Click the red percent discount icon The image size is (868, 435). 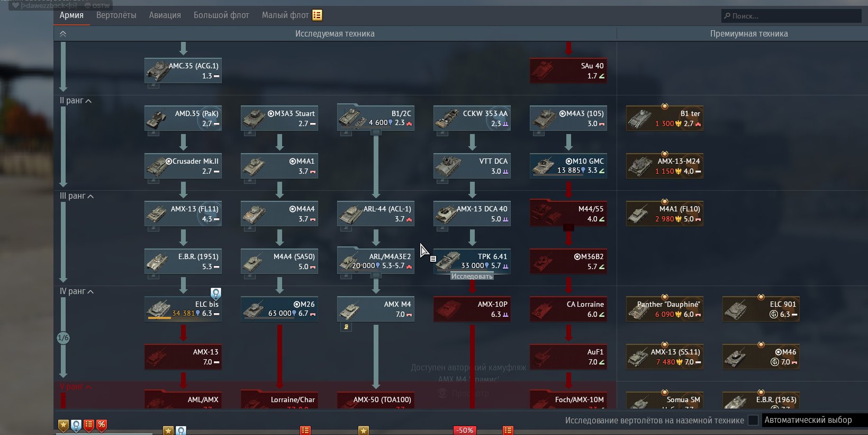pyautogui.click(x=102, y=425)
